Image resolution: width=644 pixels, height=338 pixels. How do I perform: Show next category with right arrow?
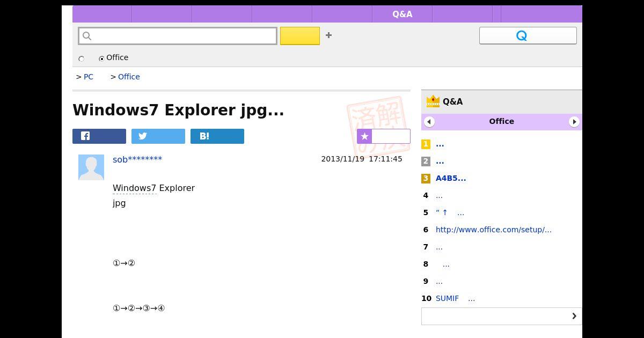tap(574, 122)
